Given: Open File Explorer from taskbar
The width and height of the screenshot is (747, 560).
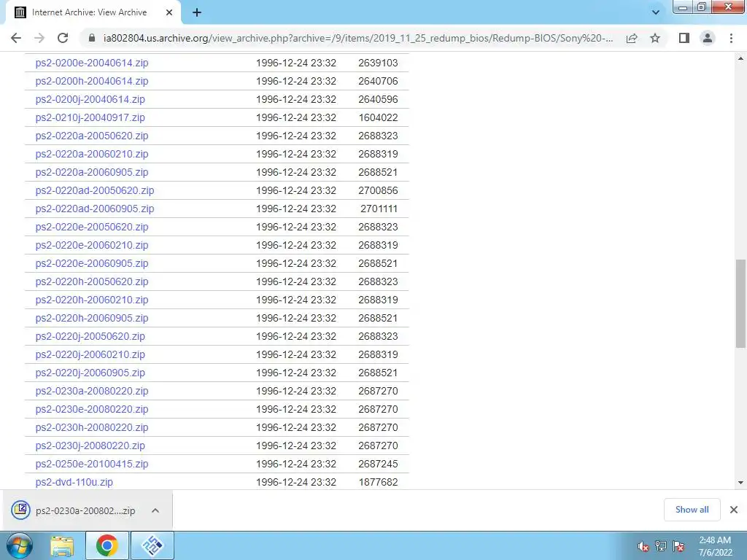Looking at the screenshot, I should [x=63, y=545].
